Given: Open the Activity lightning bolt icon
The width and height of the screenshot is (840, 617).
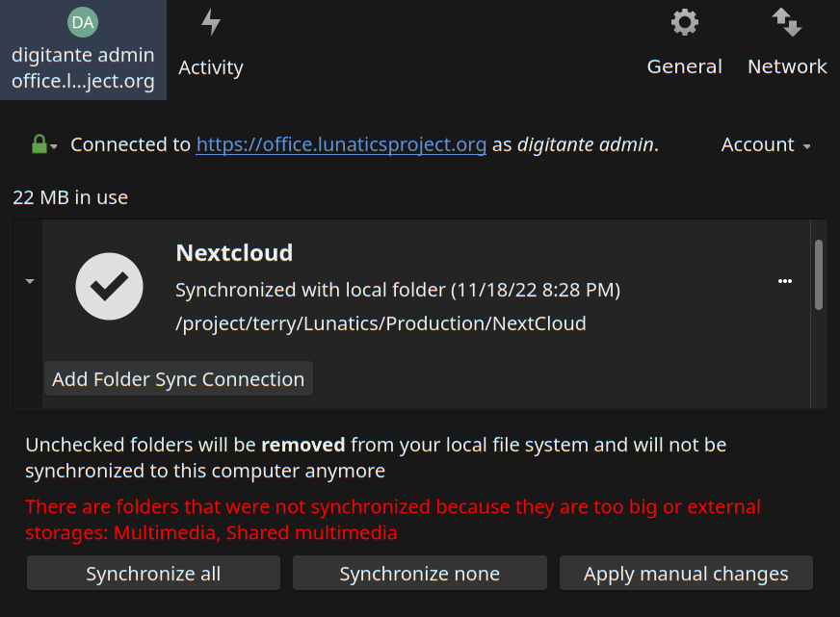Looking at the screenshot, I should pos(211,22).
